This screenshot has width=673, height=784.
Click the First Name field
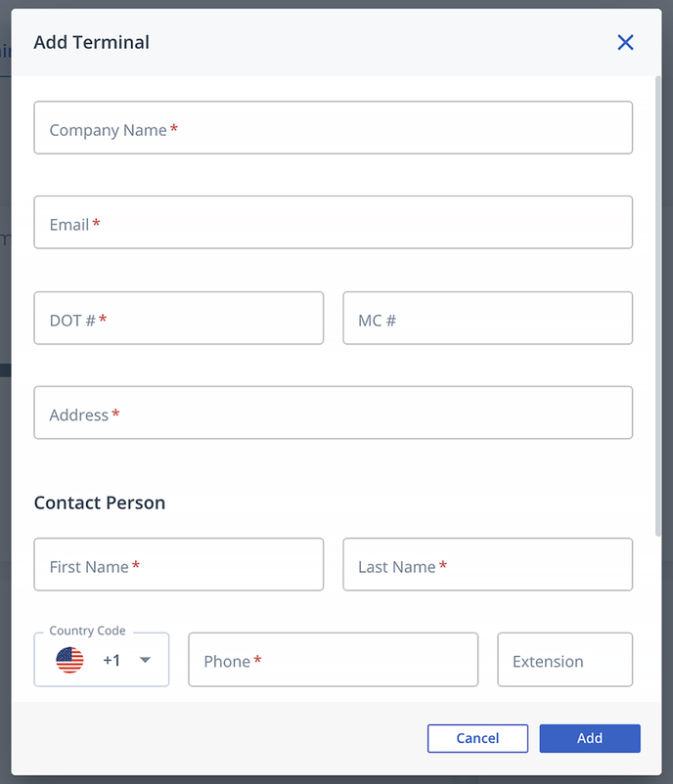coord(179,564)
